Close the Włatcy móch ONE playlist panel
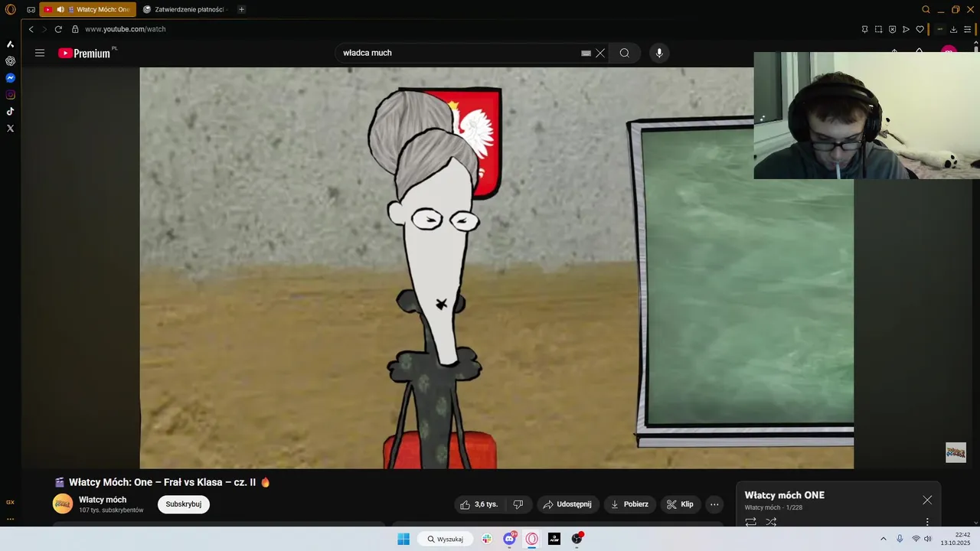 (x=927, y=500)
